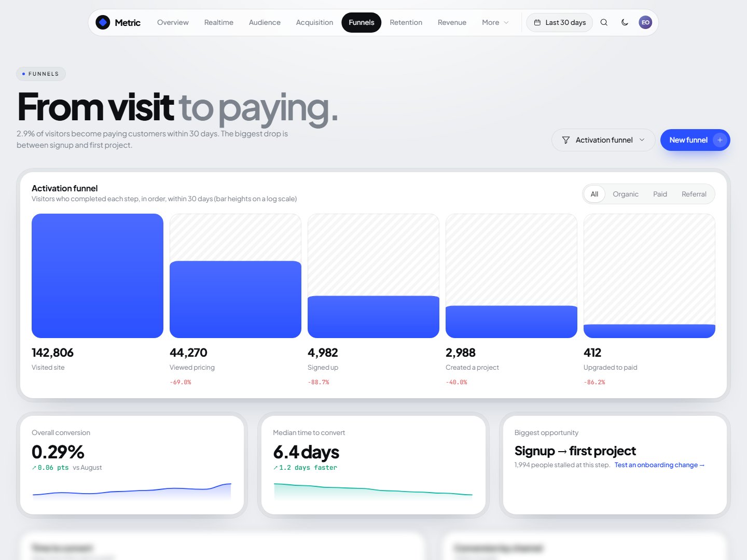The width and height of the screenshot is (747, 560).
Task: Filter funnel by Paid traffic
Action: click(660, 194)
